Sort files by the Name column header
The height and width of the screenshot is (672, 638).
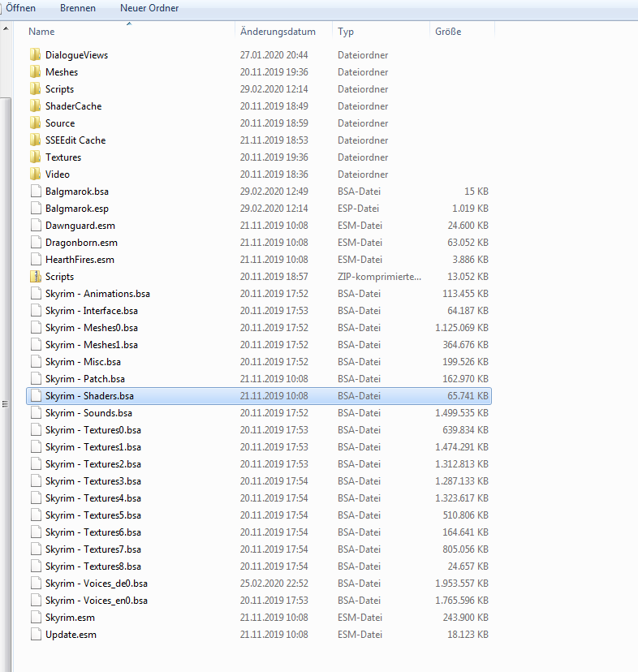tap(42, 32)
